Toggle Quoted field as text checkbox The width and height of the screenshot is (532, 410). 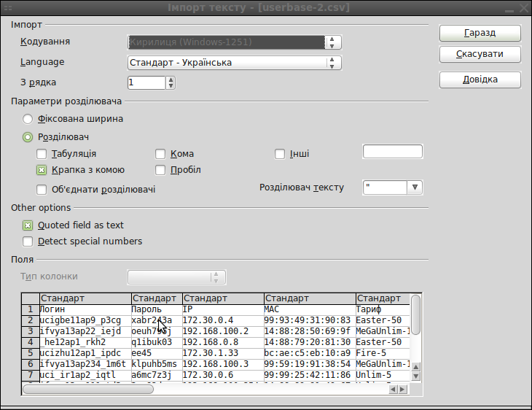28,225
